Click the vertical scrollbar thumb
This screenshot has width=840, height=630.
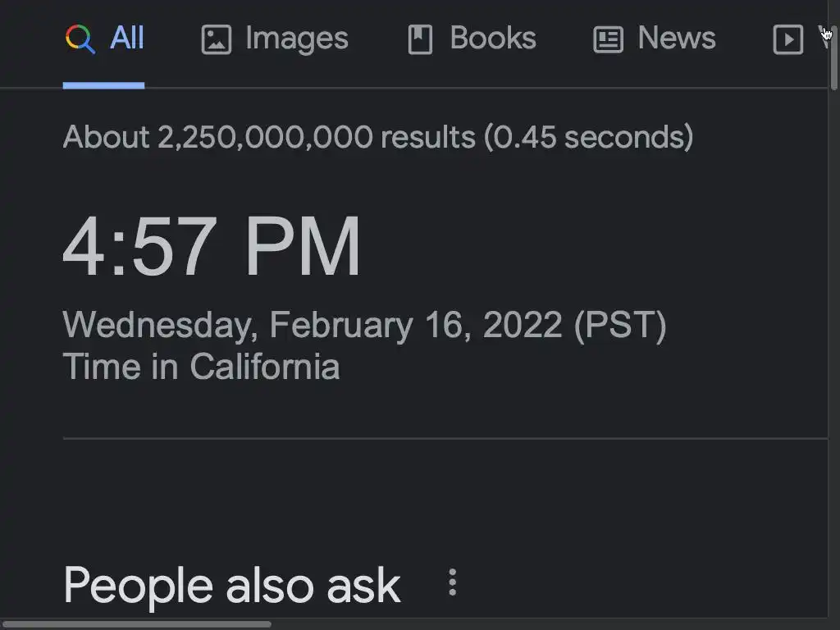pyautogui.click(x=834, y=57)
